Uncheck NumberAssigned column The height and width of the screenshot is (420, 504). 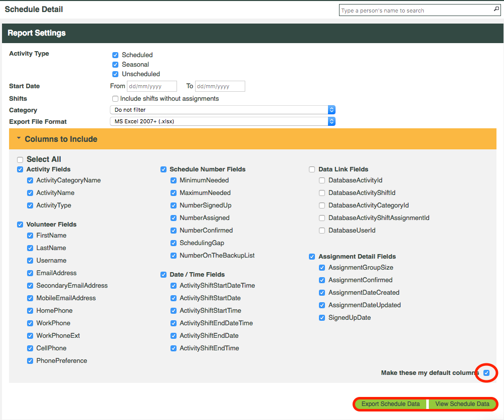[x=173, y=218]
